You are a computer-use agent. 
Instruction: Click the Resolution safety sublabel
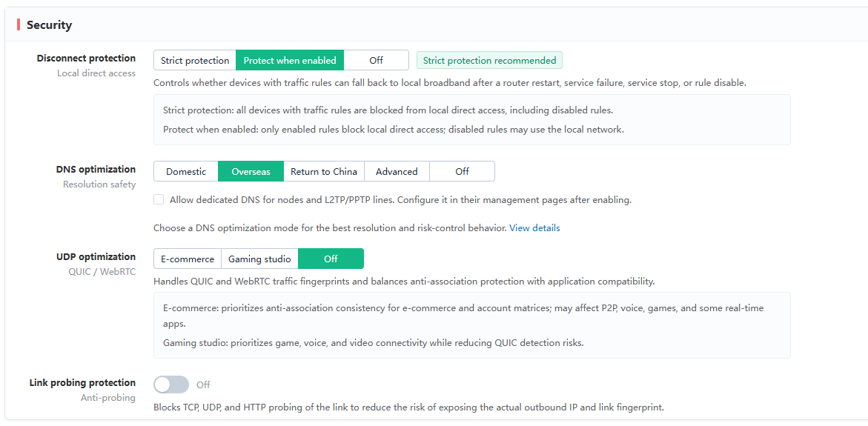coord(99,184)
